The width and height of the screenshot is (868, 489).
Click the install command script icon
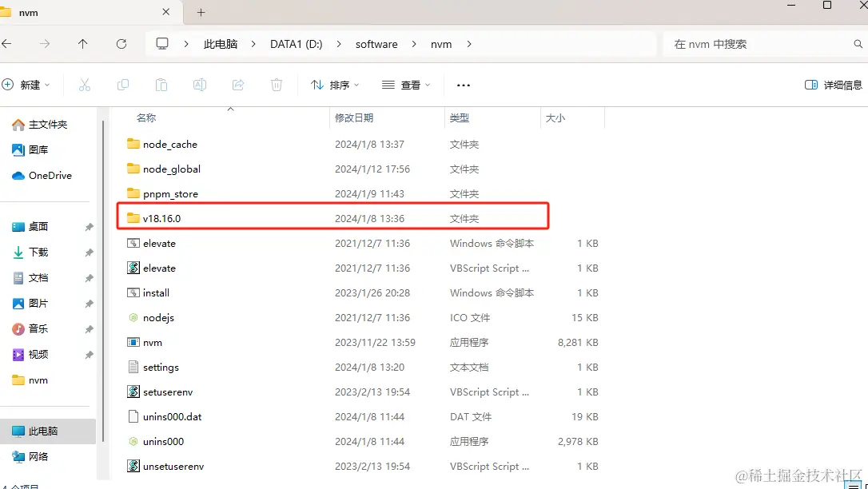133,292
